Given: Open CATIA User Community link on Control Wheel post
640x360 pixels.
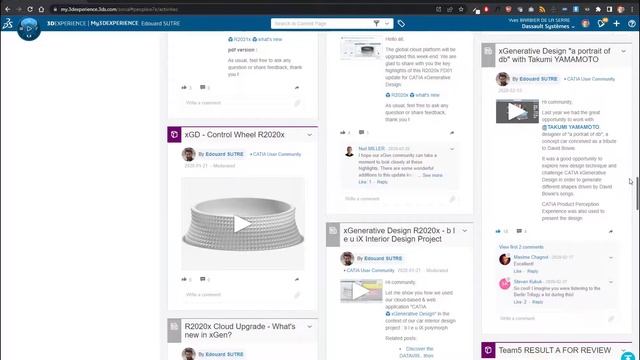Looking at the screenshot, I should (x=277, y=154).
